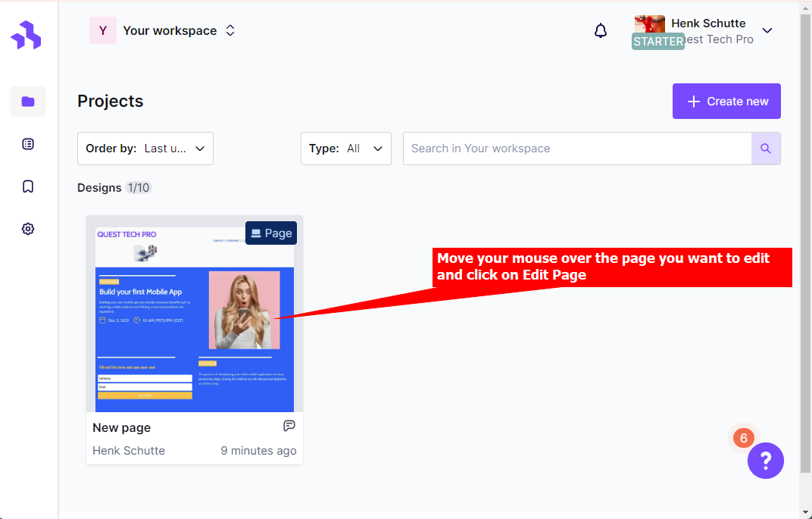Open comments icon on New page card

point(289,426)
